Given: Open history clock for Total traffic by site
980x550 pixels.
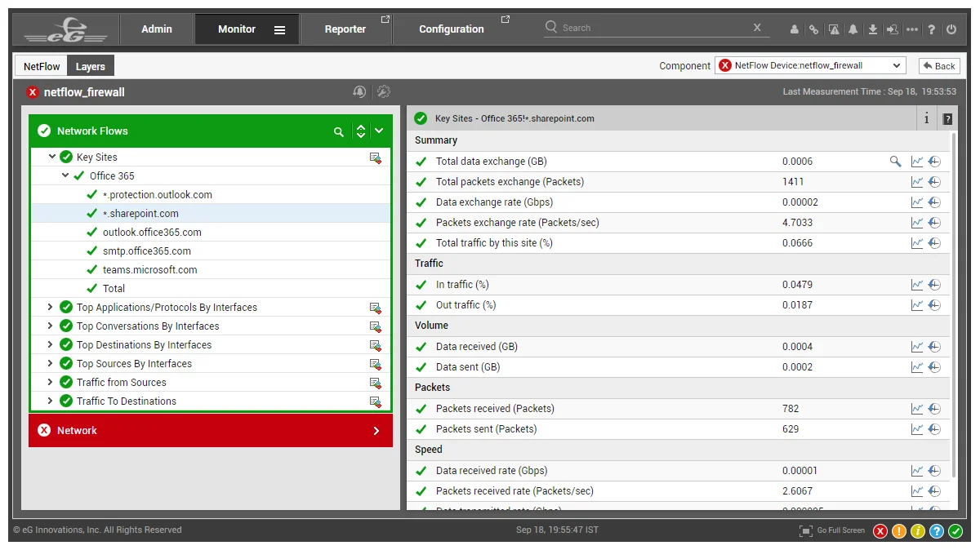Looking at the screenshot, I should (934, 243).
